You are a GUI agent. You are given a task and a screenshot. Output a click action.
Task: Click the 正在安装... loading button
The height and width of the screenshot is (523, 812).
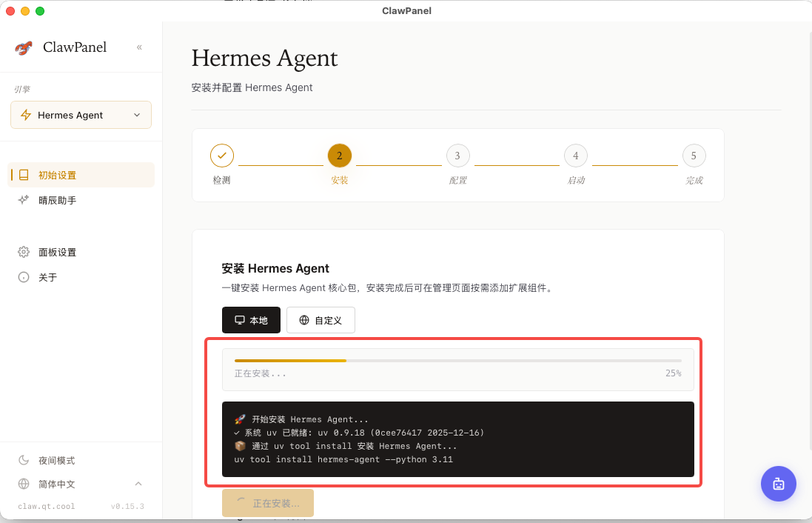coord(268,503)
